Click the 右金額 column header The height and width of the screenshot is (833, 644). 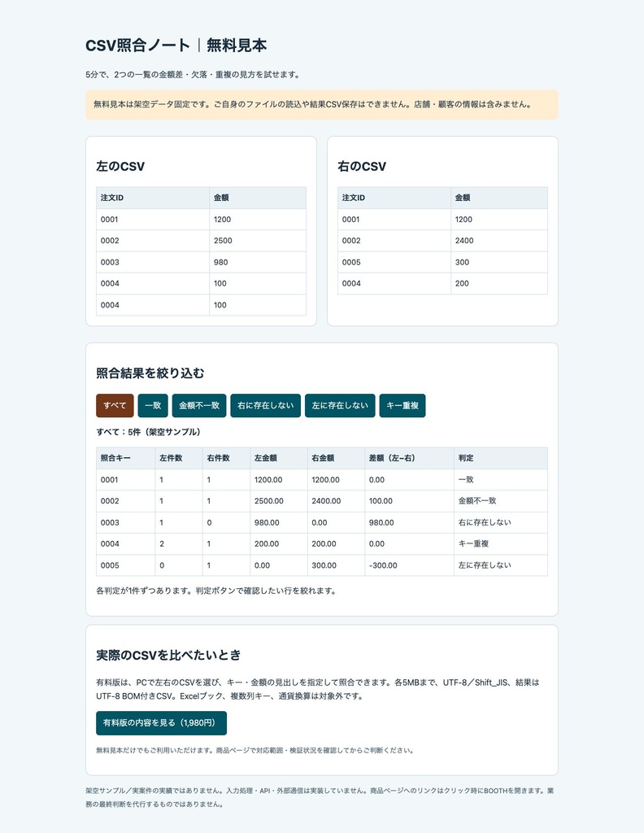tap(336, 458)
